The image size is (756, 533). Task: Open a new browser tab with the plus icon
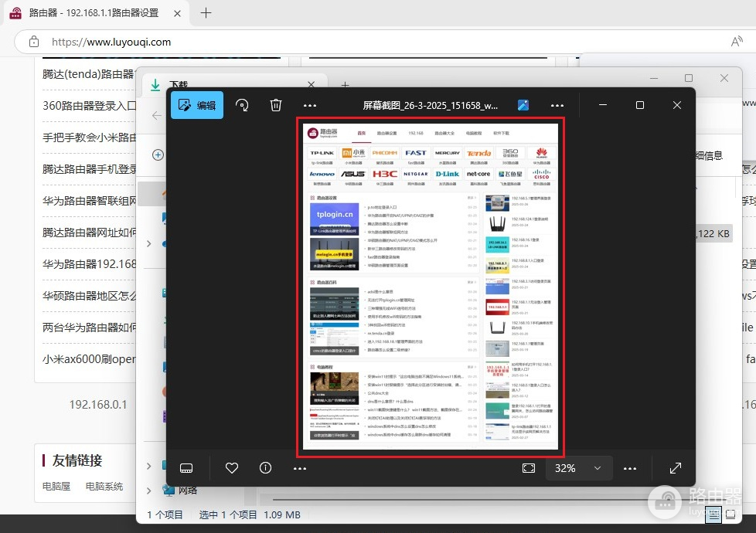coord(206,13)
